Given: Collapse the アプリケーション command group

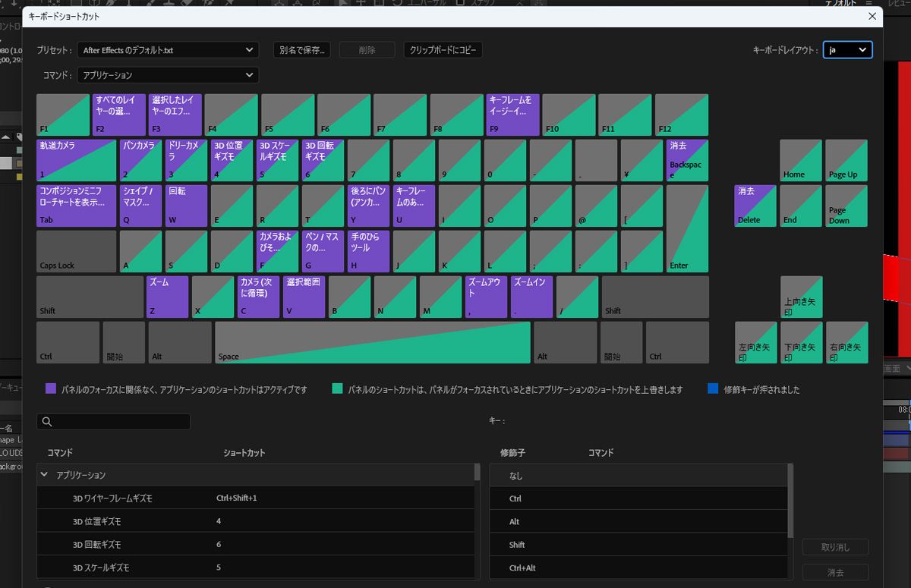Looking at the screenshot, I should click(44, 475).
